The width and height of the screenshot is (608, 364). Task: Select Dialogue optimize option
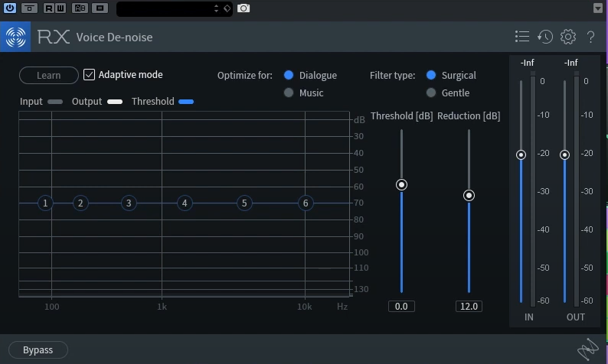pos(289,75)
